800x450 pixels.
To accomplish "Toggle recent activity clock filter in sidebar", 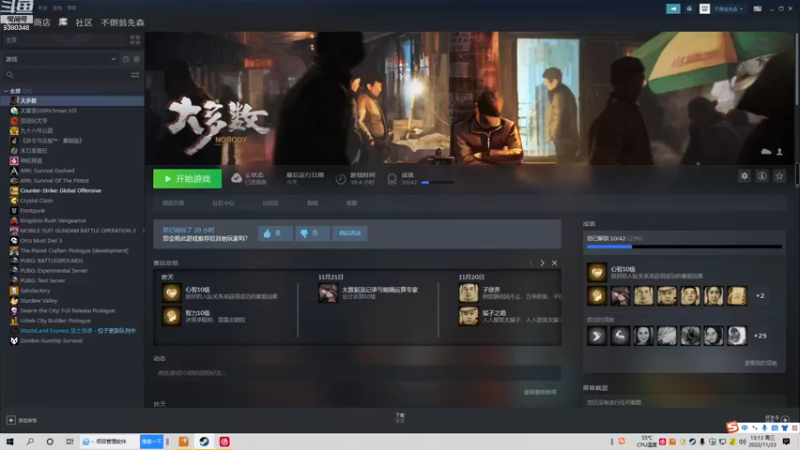I will pos(126,59).
